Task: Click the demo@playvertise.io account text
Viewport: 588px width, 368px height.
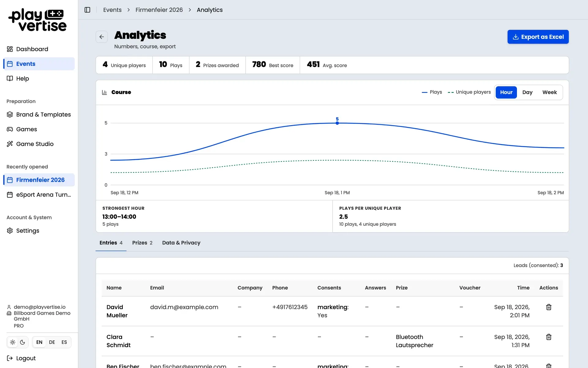Action: click(40, 307)
